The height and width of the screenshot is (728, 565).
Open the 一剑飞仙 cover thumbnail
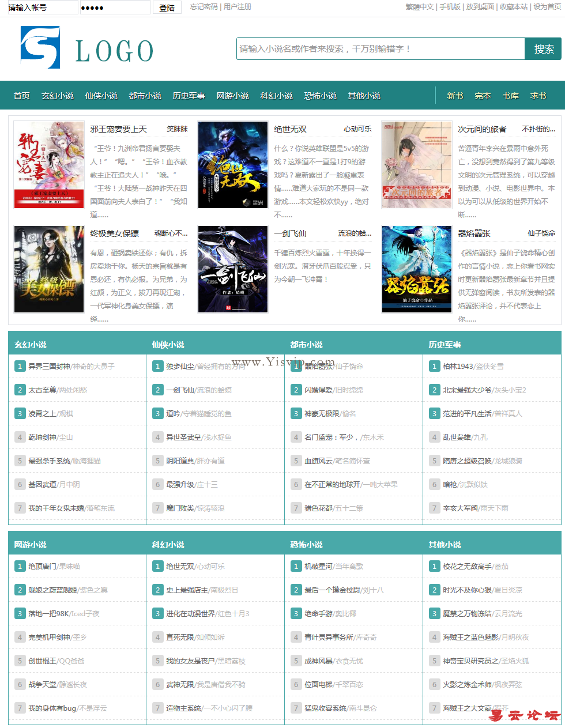coord(233,269)
